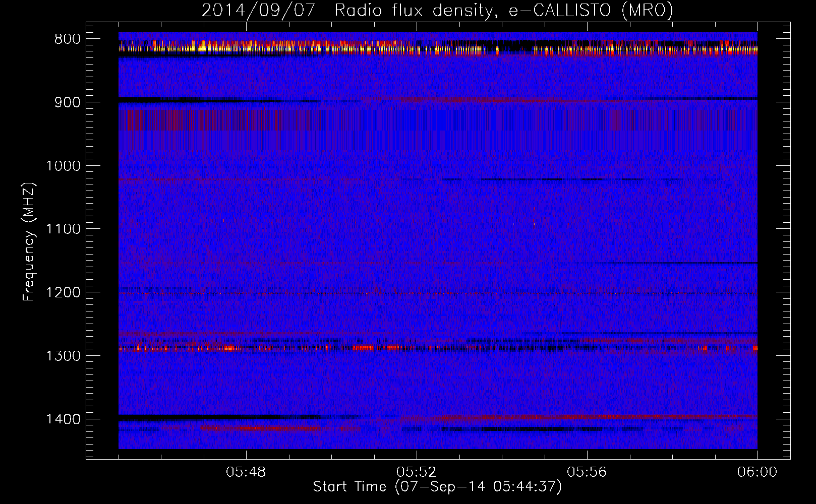Click the 05:52 time tick label
The height and width of the screenshot is (504, 816).
point(417,472)
